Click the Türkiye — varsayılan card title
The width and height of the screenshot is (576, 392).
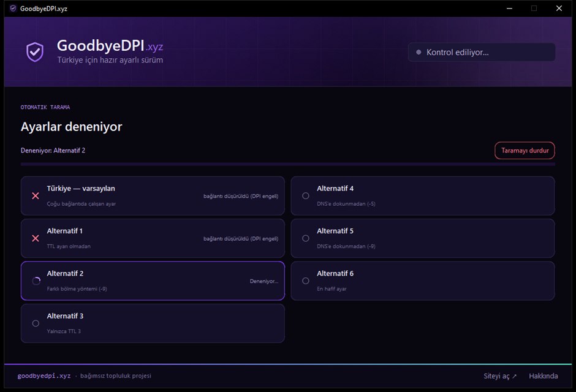pyautogui.click(x=81, y=188)
